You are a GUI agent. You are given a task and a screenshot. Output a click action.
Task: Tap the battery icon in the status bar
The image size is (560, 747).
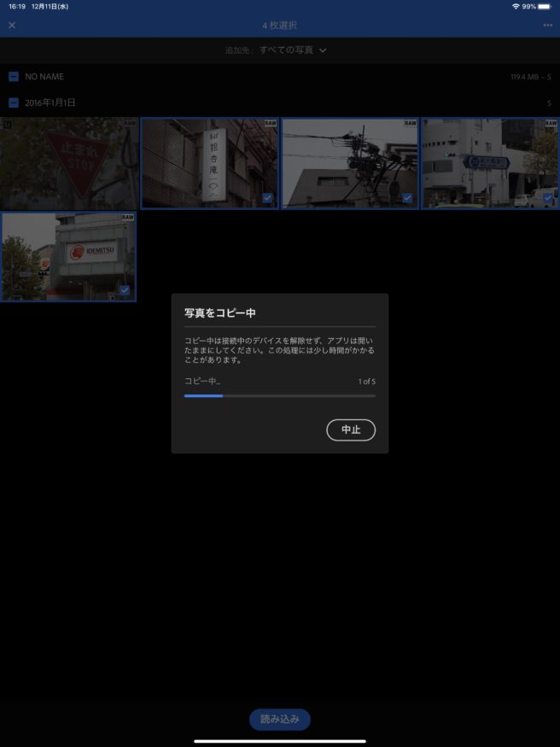544,6
